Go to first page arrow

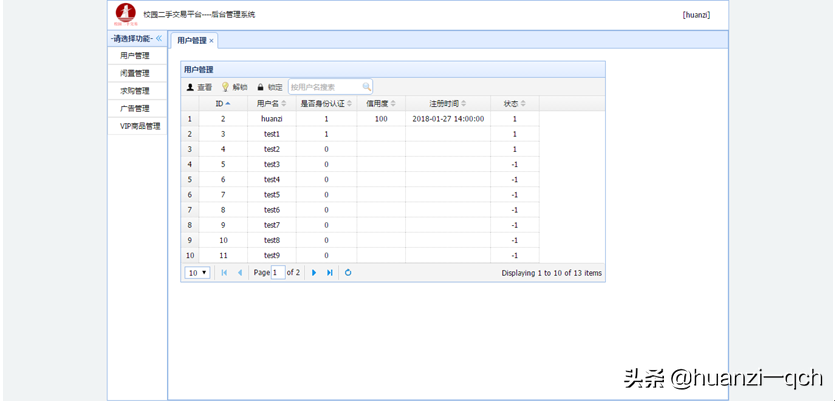click(224, 273)
